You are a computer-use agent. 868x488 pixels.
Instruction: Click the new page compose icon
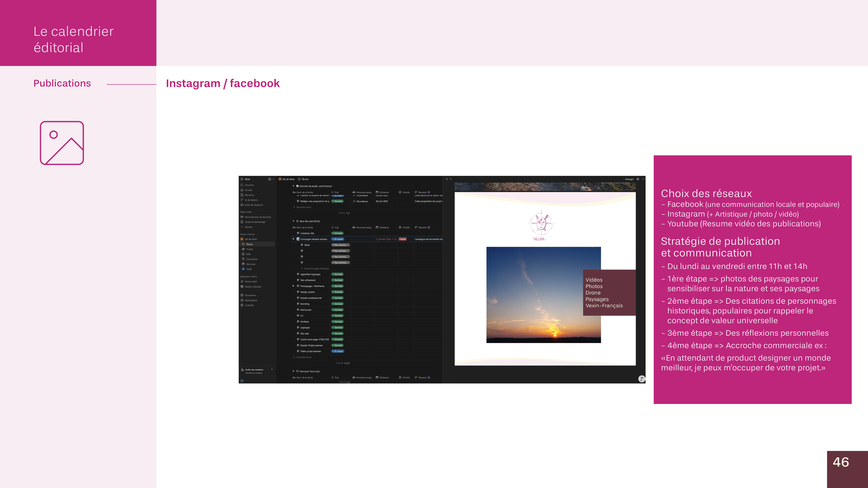click(x=270, y=179)
